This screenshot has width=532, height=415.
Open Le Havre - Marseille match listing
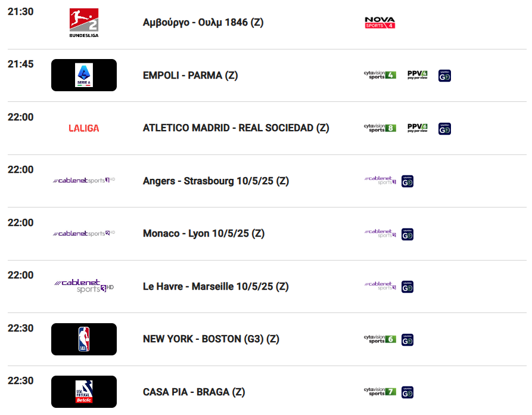click(x=216, y=287)
